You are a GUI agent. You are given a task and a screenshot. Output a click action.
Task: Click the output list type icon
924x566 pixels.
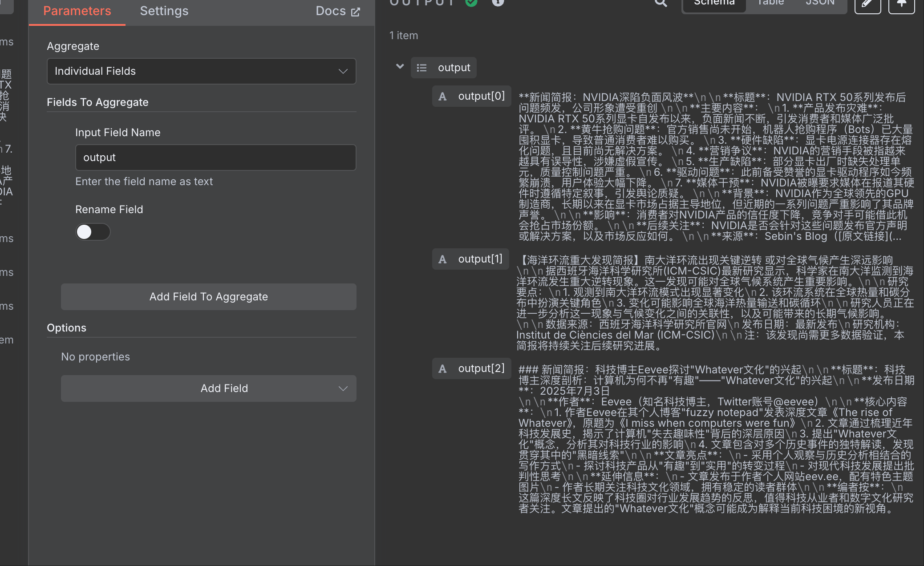(x=421, y=68)
